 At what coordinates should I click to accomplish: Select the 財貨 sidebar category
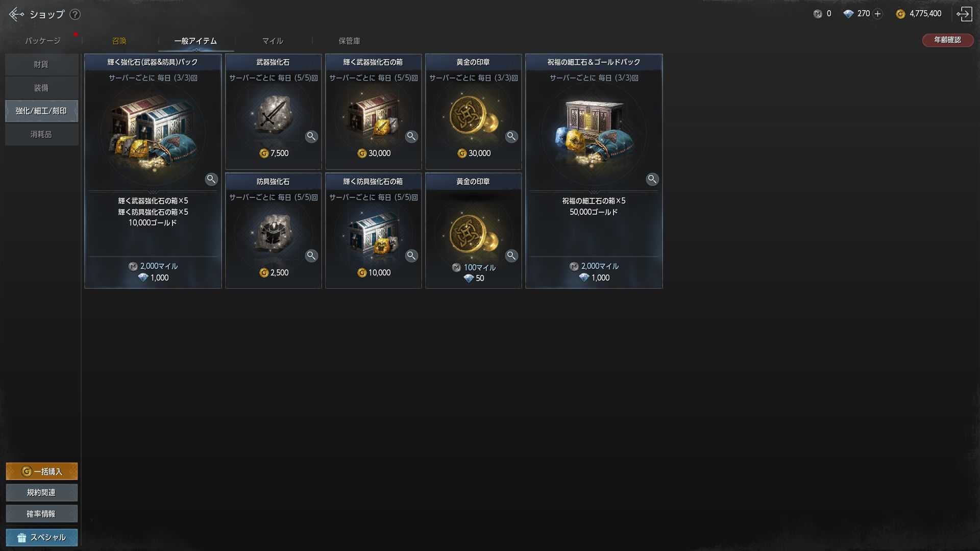pos(41,64)
